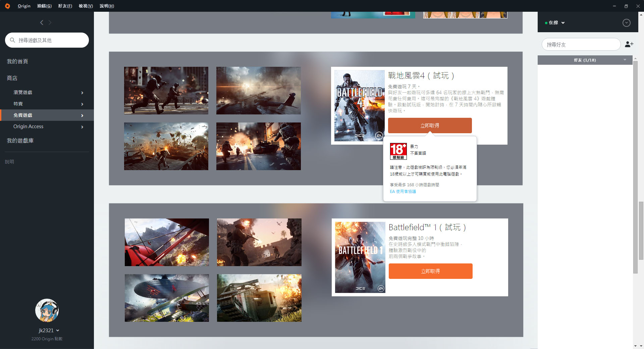Click 立即取得 for 戰地風雲4 trial
Image resolution: width=644 pixels, height=349 pixels.
tap(430, 126)
